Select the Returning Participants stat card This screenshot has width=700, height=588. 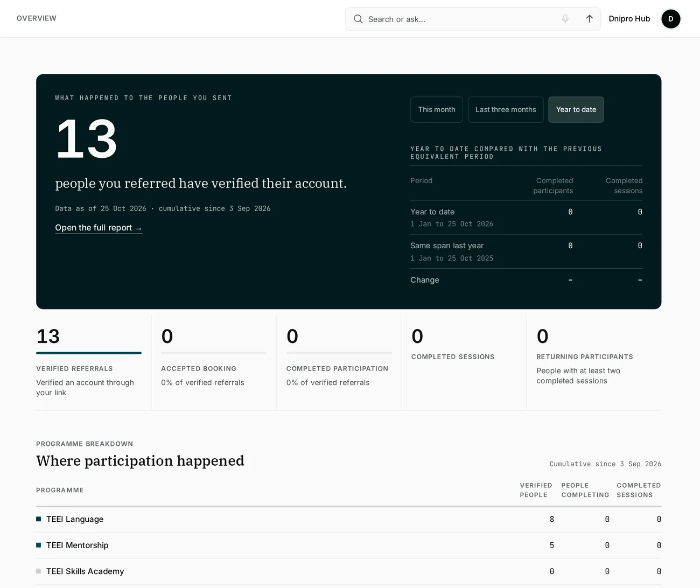pos(594,362)
